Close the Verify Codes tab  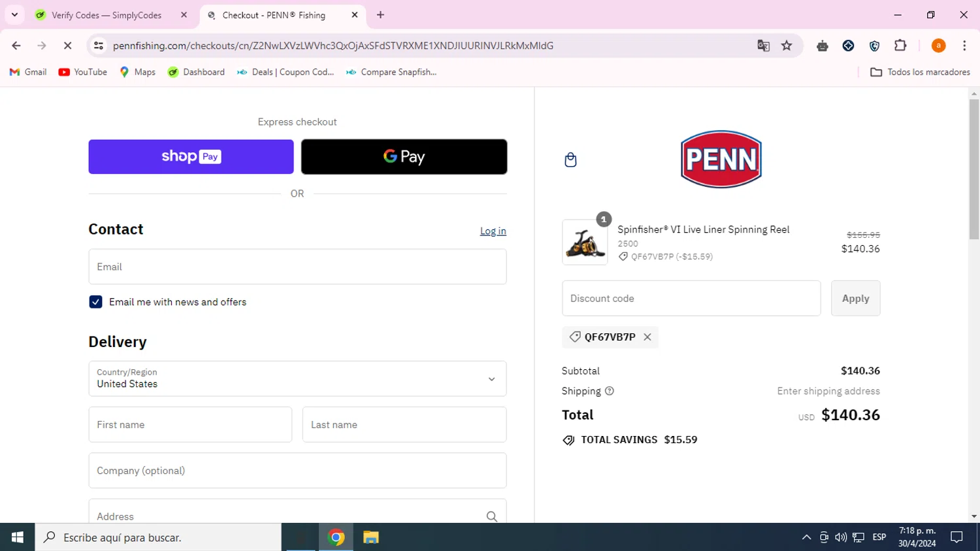184,15
